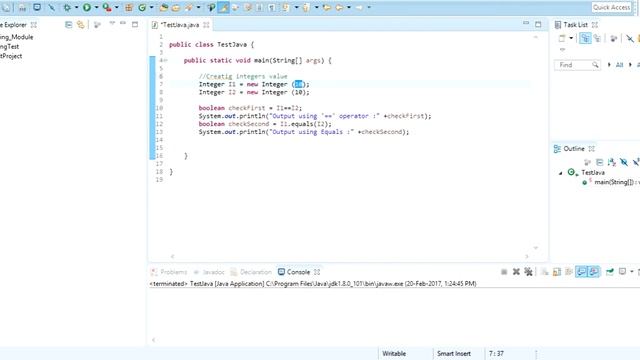
Task: Switch to the Problems tab
Action: (x=169, y=272)
